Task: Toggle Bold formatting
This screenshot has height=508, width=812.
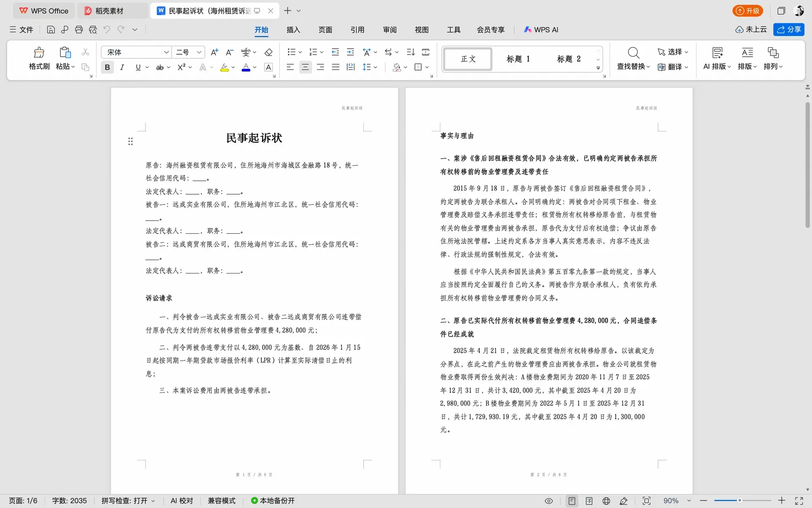Action: pyautogui.click(x=107, y=67)
